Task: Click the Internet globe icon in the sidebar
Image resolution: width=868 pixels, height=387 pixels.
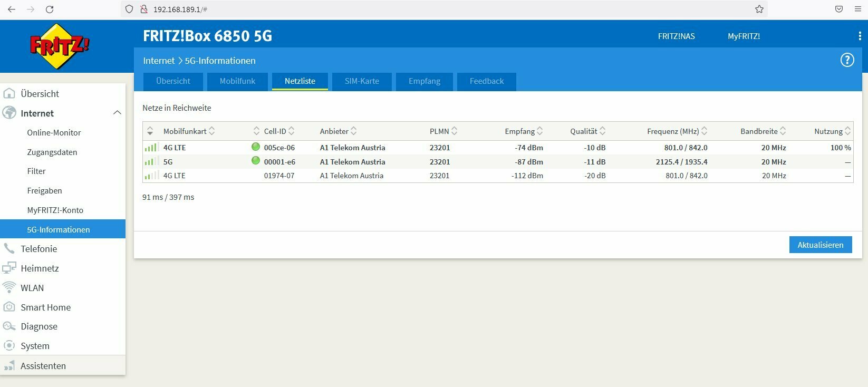Action: [x=9, y=113]
